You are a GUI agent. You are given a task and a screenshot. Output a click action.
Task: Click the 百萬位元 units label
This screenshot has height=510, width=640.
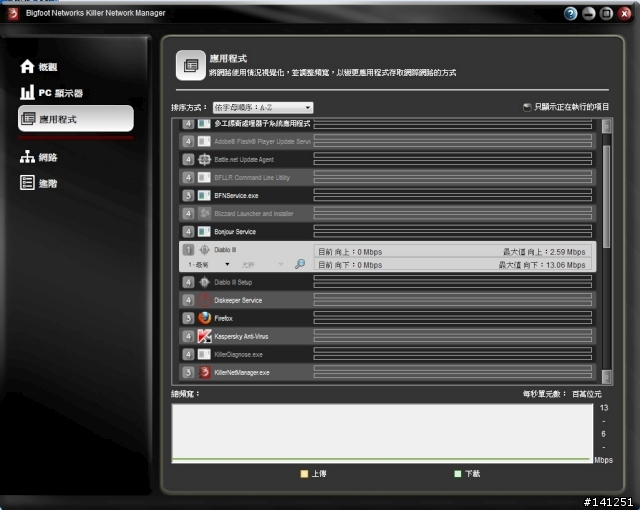tap(587, 394)
